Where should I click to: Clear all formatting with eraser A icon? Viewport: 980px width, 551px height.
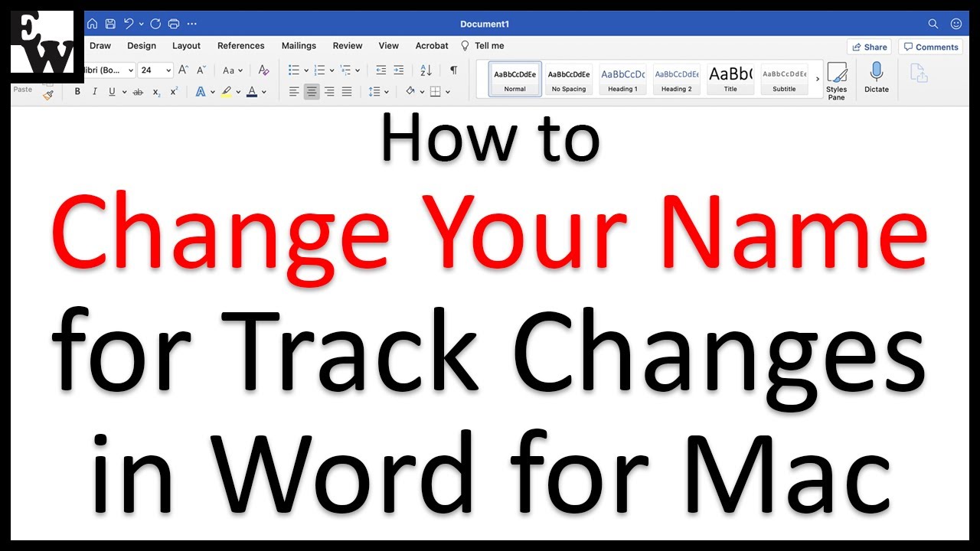(x=263, y=70)
